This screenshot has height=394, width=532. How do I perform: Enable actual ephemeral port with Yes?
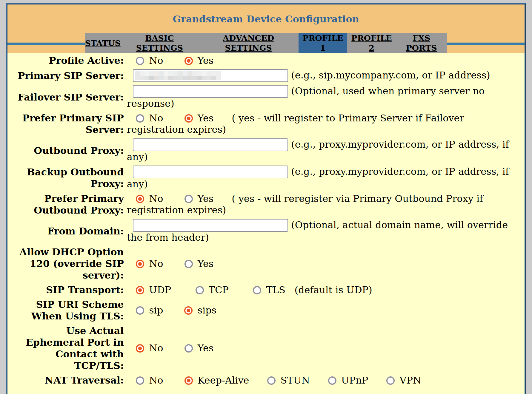point(188,348)
